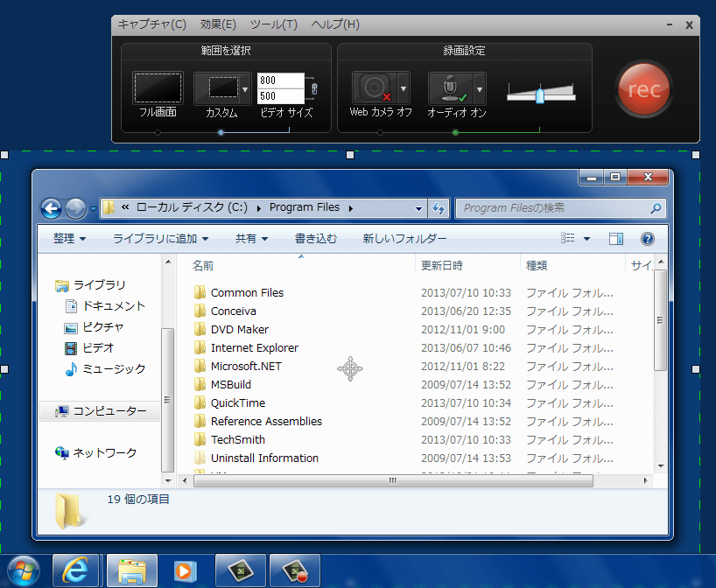Edit the width field showing 800
Image resolution: width=716 pixels, height=588 pixels.
[281, 80]
